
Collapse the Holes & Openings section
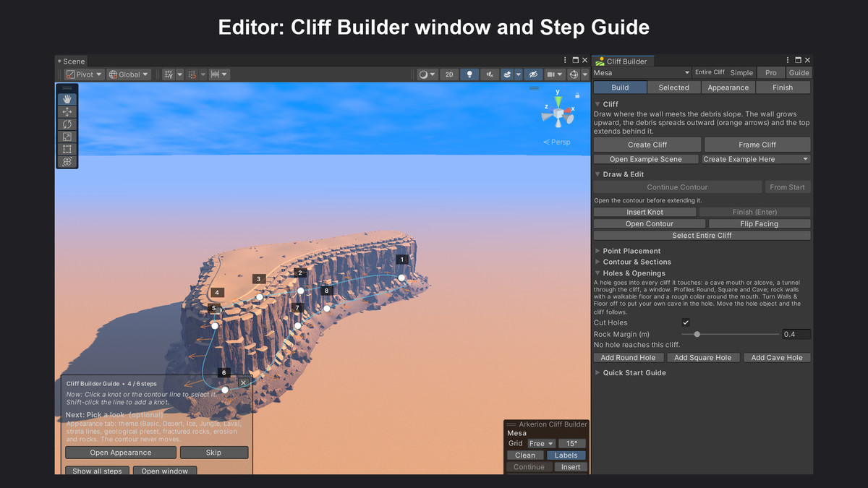point(598,273)
